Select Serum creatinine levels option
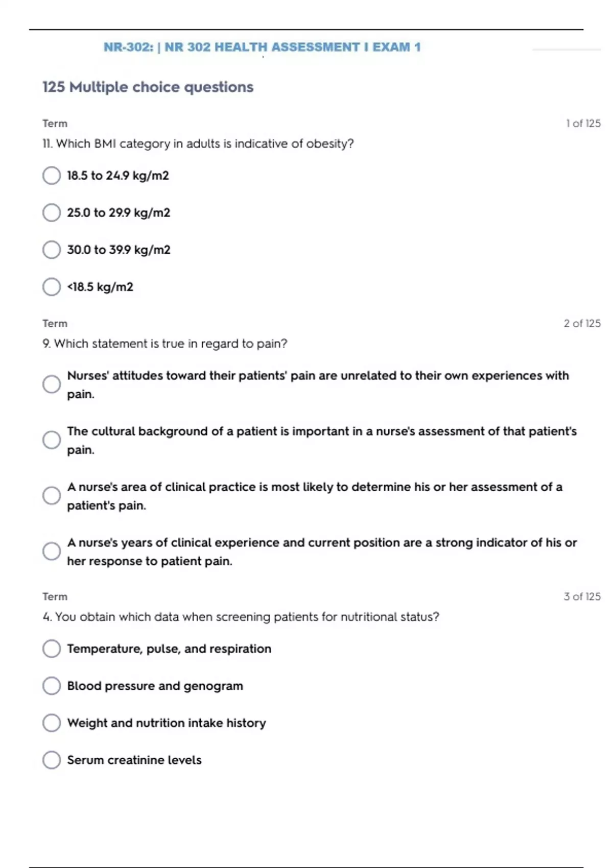 [52, 760]
